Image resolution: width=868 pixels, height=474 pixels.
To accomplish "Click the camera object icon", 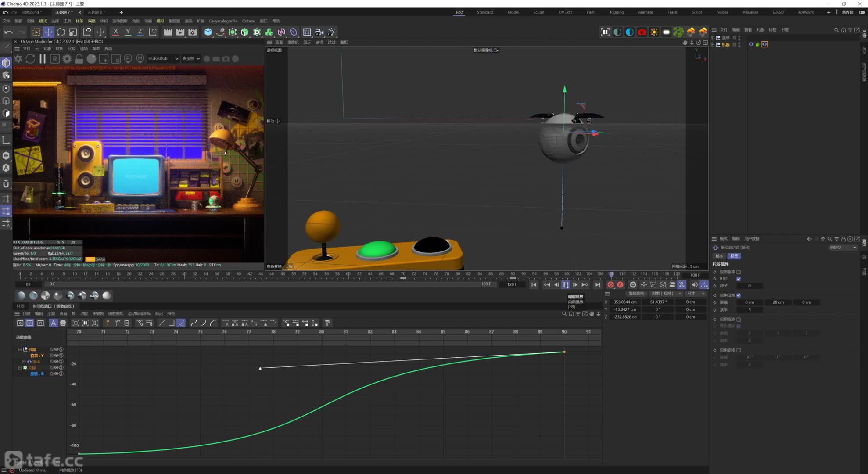I will 319,32.
